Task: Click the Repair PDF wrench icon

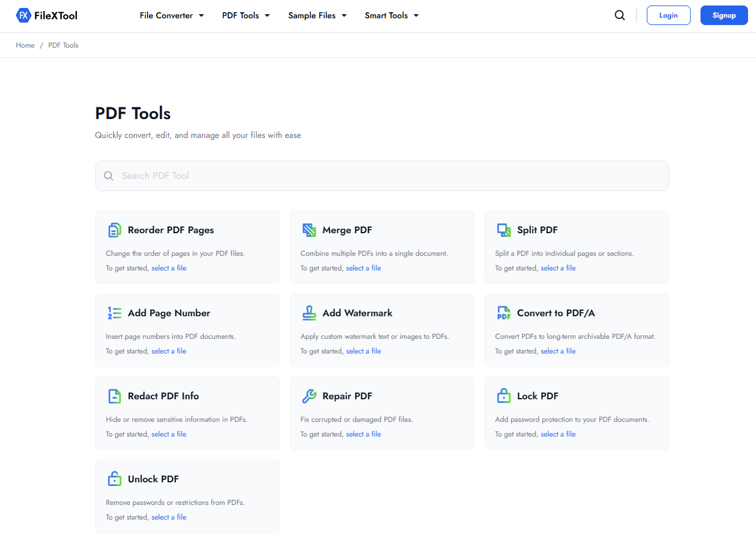Action: click(309, 396)
